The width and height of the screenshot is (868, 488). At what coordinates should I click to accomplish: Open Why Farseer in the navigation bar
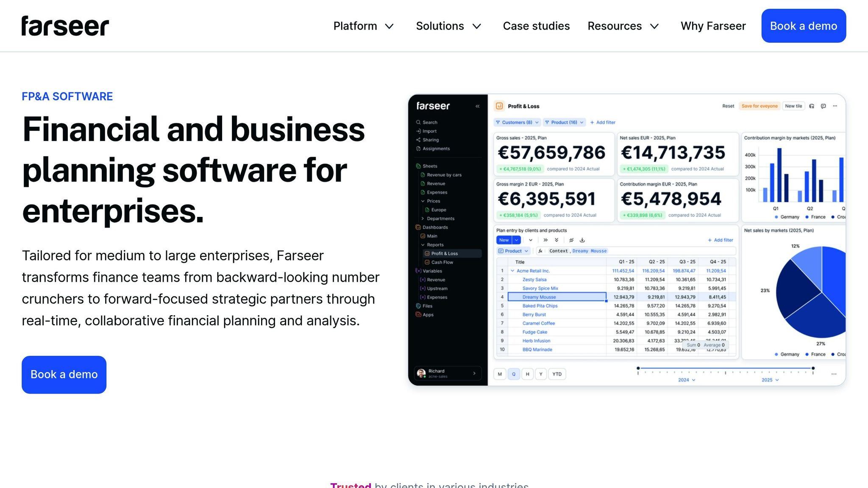pos(713,26)
